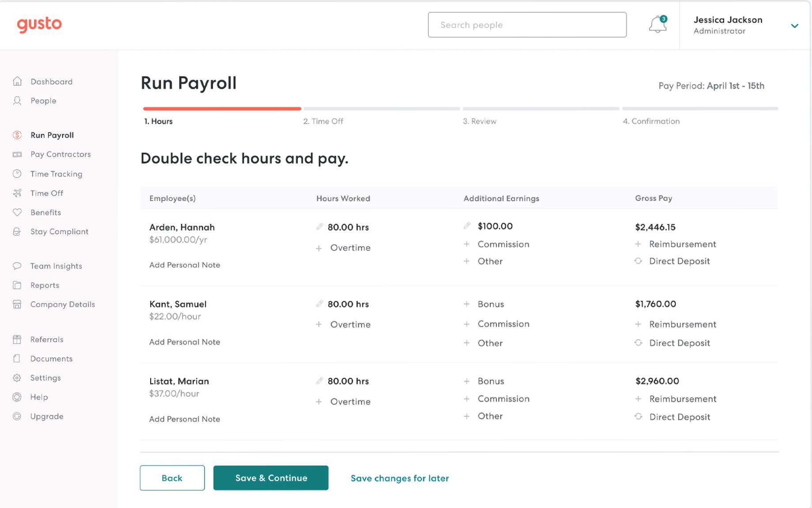The image size is (812, 508).
Task: Open Benefits via the heart icon
Action: point(17,212)
